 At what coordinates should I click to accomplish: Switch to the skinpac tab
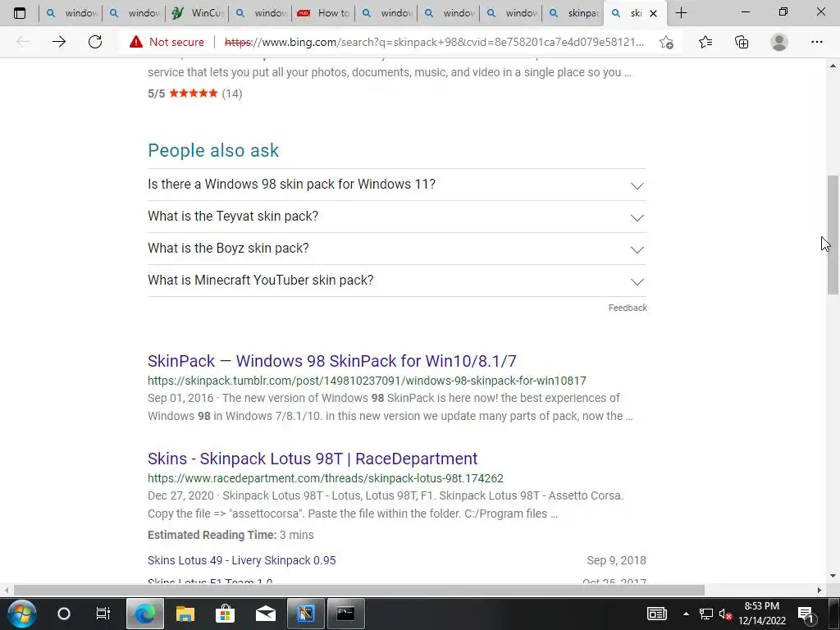[573, 13]
